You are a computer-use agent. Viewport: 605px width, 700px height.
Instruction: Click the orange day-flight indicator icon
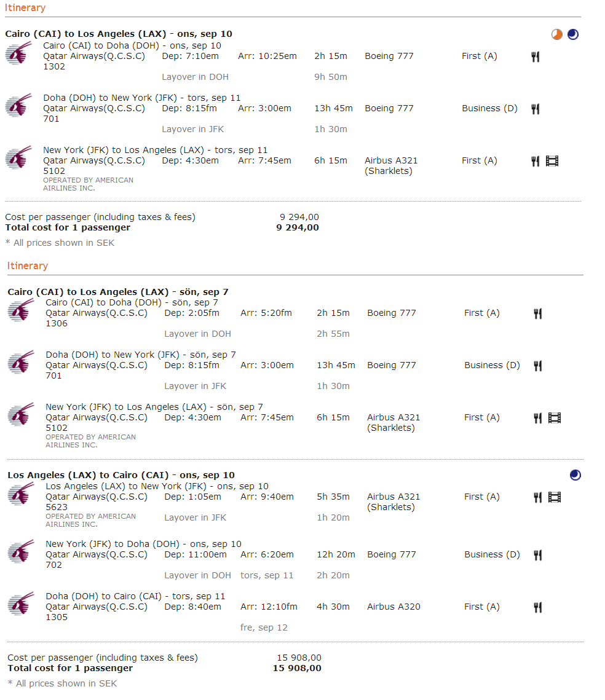point(556,34)
